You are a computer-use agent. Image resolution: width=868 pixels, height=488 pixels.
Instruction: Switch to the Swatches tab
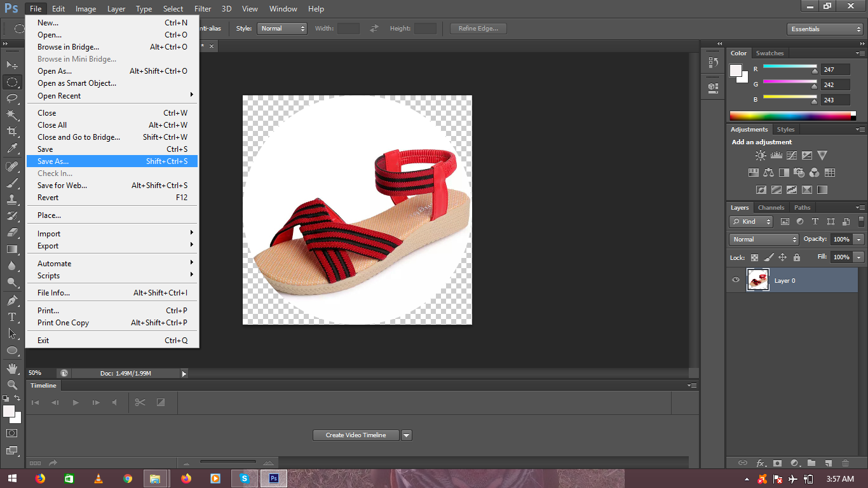click(770, 53)
